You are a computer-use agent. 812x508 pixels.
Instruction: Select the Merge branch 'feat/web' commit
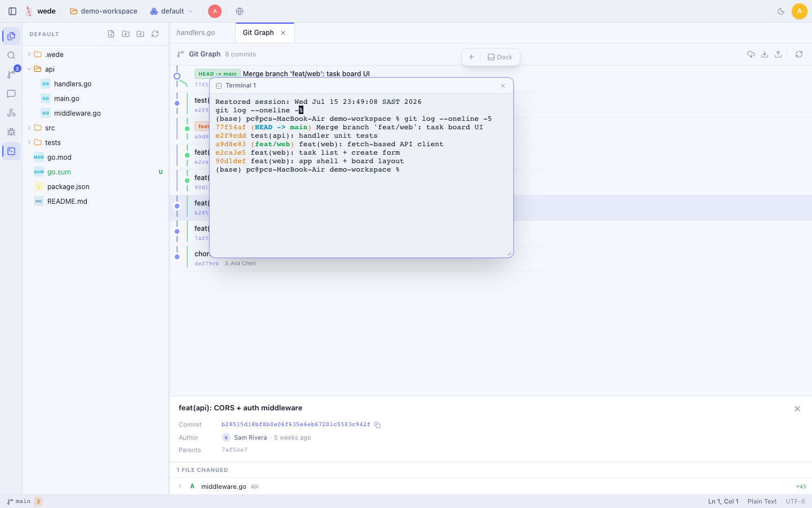click(306, 74)
